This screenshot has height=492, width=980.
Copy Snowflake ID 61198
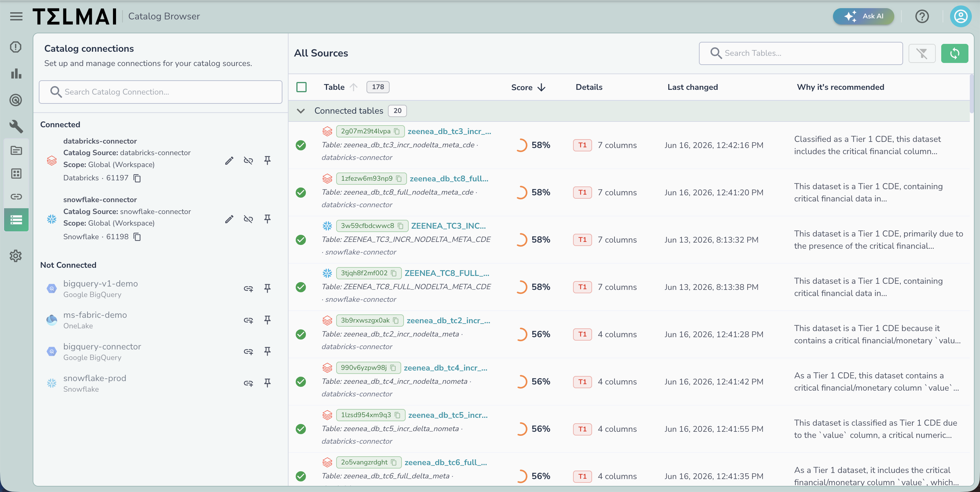pyautogui.click(x=137, y=237)
